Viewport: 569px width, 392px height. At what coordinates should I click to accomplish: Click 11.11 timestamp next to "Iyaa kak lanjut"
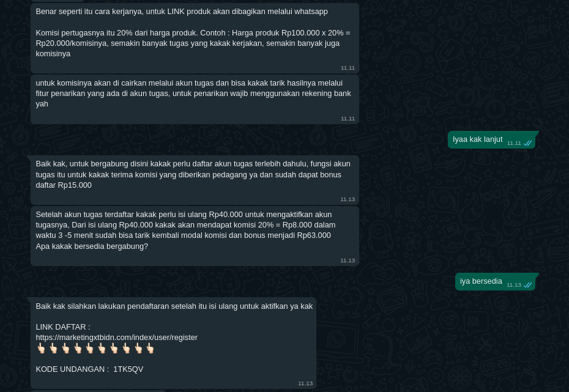click(x=514, y=143)
